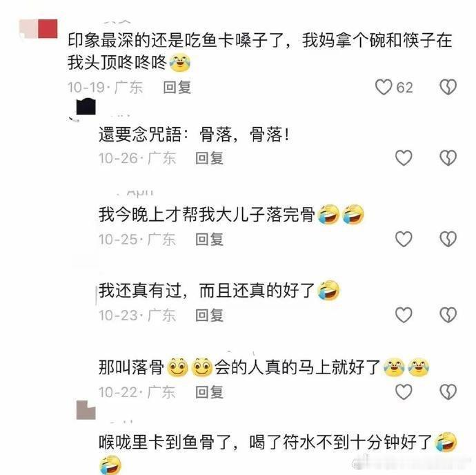Like the 10-22 那叫落骨 reply

coord(404,391)
